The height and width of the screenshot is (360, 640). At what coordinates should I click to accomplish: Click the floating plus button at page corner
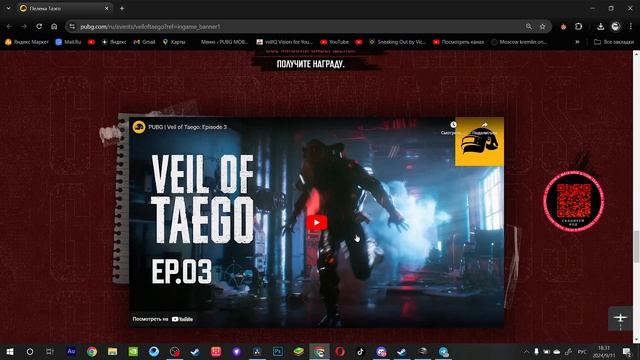coord(620,318)
